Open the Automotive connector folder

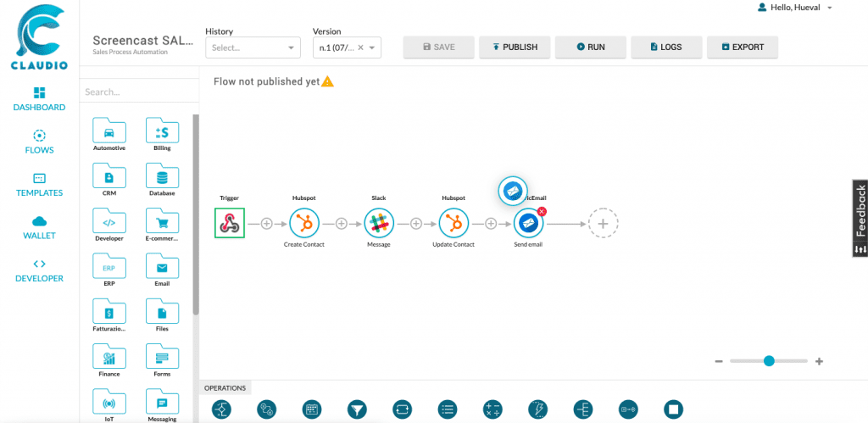[109, 135]
